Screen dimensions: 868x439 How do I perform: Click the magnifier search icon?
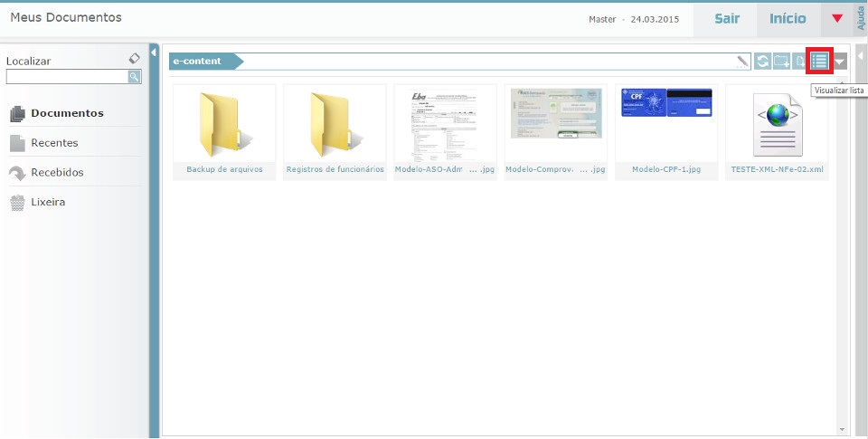click(x=135, y=77)
